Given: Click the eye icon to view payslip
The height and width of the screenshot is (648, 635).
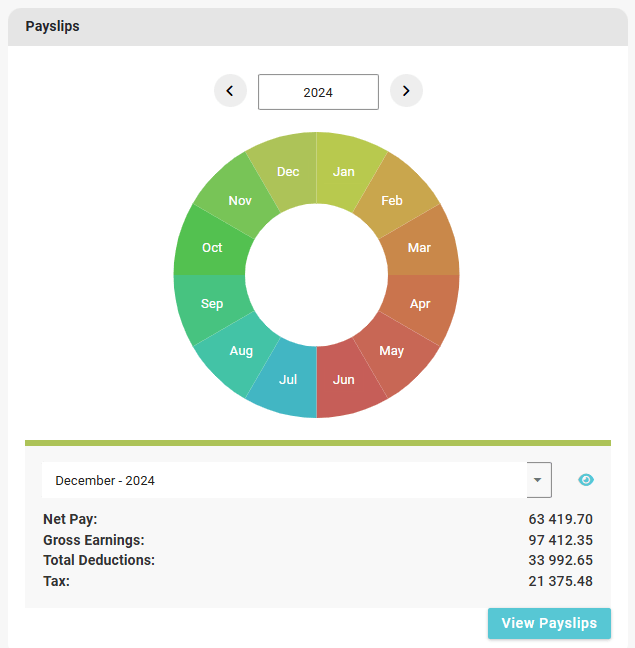Looking at the screenshot, I should point(586,480).
